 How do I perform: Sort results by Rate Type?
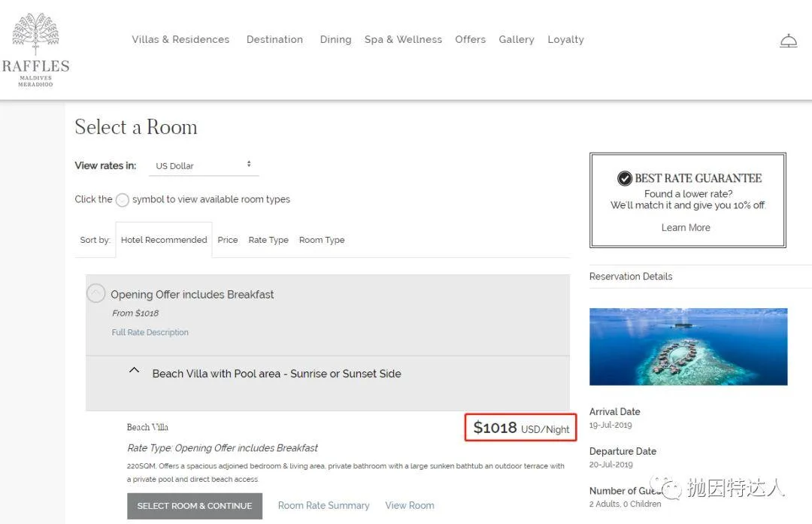point(268,240)
